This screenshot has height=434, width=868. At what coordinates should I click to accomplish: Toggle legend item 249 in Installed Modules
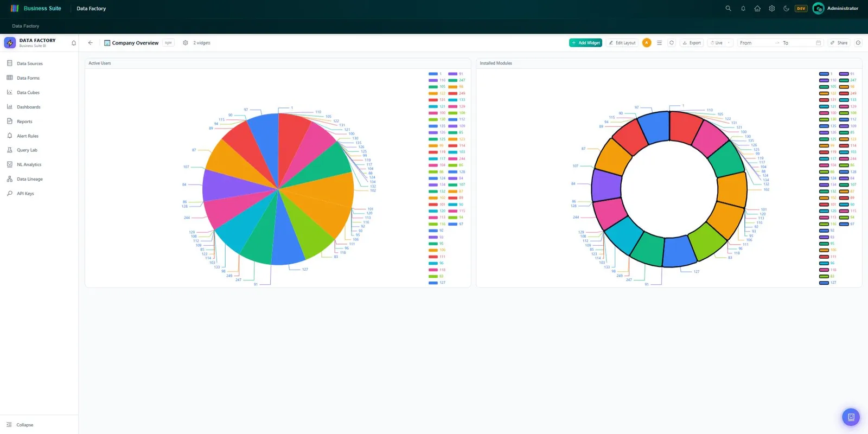pyautogui.click(x=847, y=93)
